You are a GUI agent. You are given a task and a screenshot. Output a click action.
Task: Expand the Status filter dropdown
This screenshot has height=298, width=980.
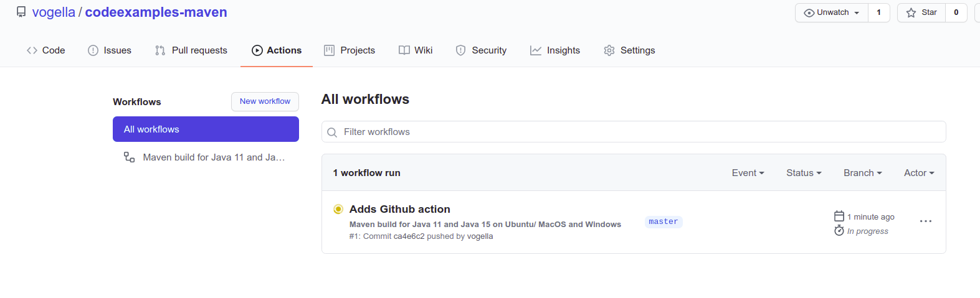(804, 173)
